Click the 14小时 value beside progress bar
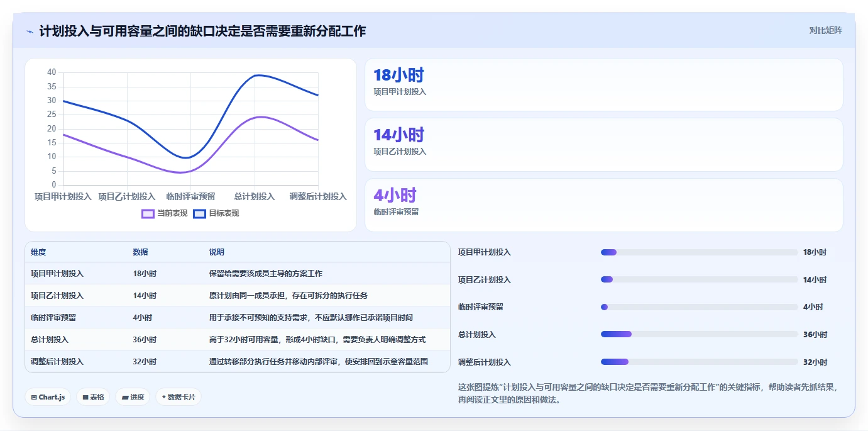868x431 pixels. (815, 280)
